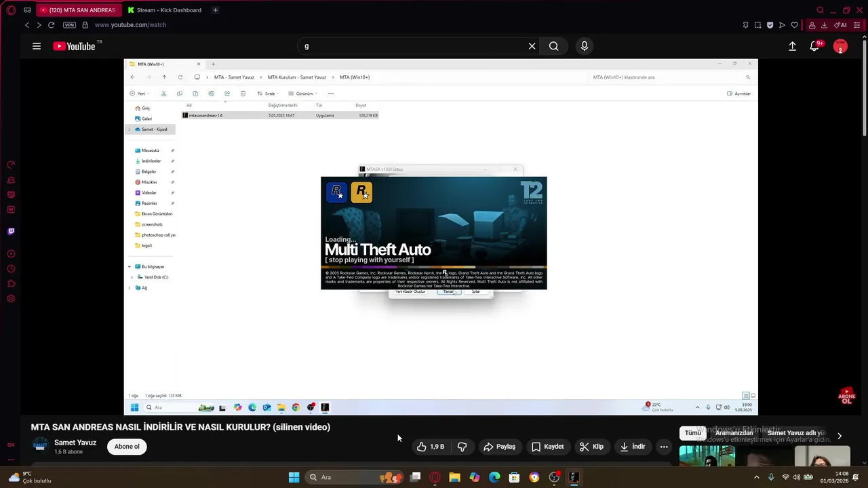The image size is (868, 488).
Task: Open the Microsoft Store taskbar icon
Action: [514, 477]
